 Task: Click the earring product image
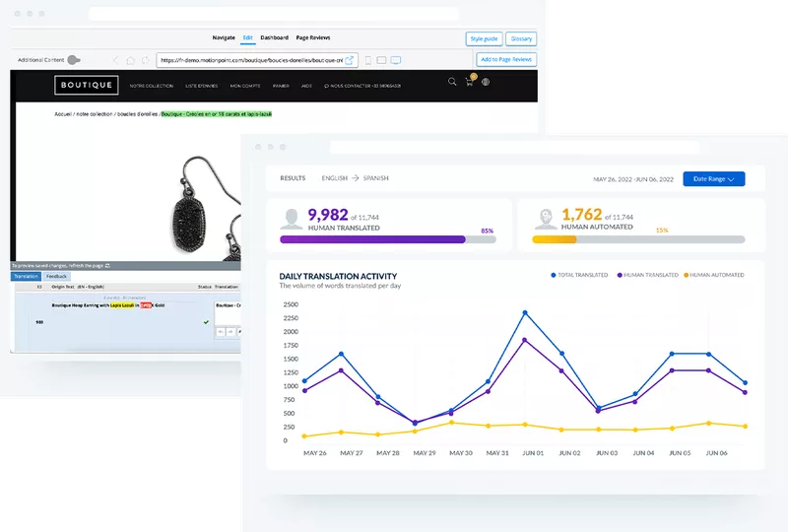pyautogui.click(x=206, y=209)
